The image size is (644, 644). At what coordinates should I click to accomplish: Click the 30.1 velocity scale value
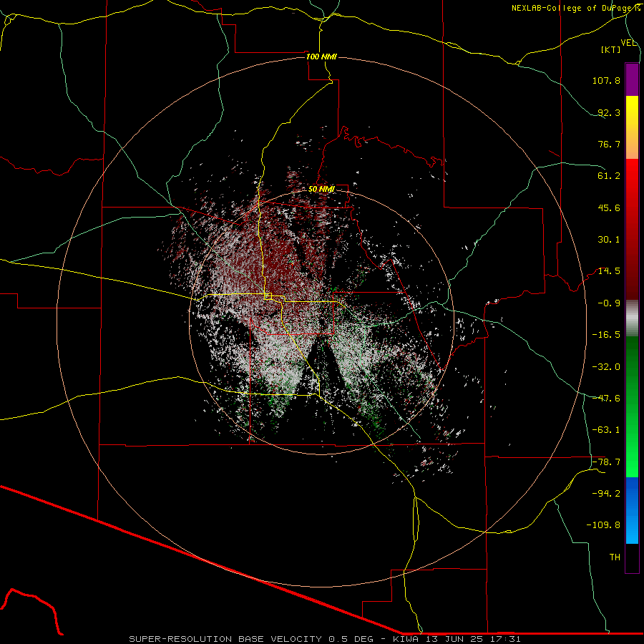(609, 240)
